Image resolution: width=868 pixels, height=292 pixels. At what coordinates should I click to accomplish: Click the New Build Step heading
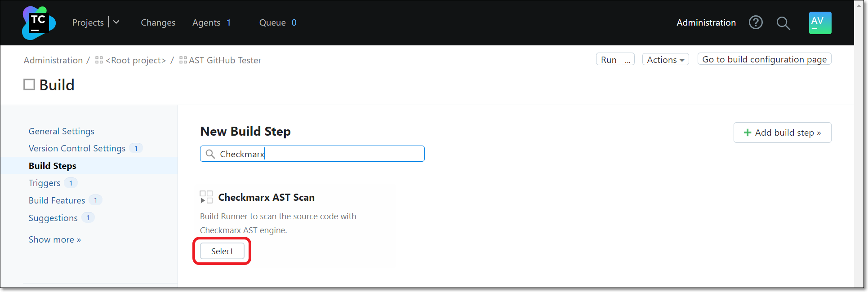click(245, 131)
